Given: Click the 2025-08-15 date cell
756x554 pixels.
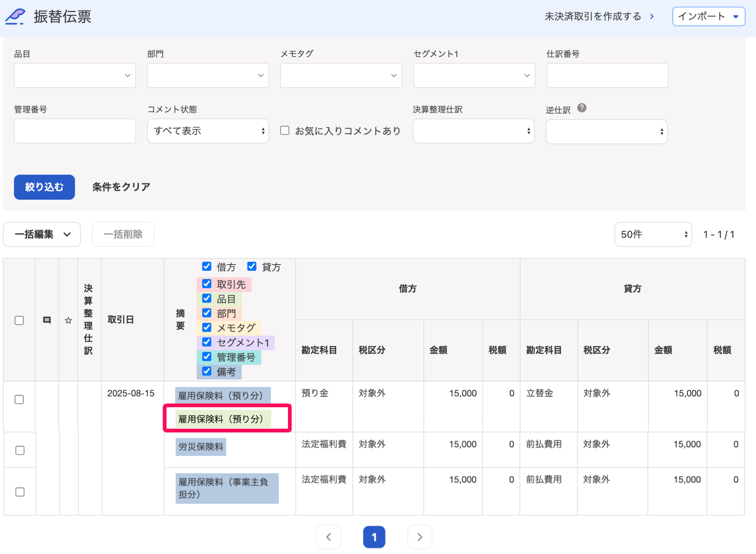Looking at the screenshot, I should tap(131, 393).
